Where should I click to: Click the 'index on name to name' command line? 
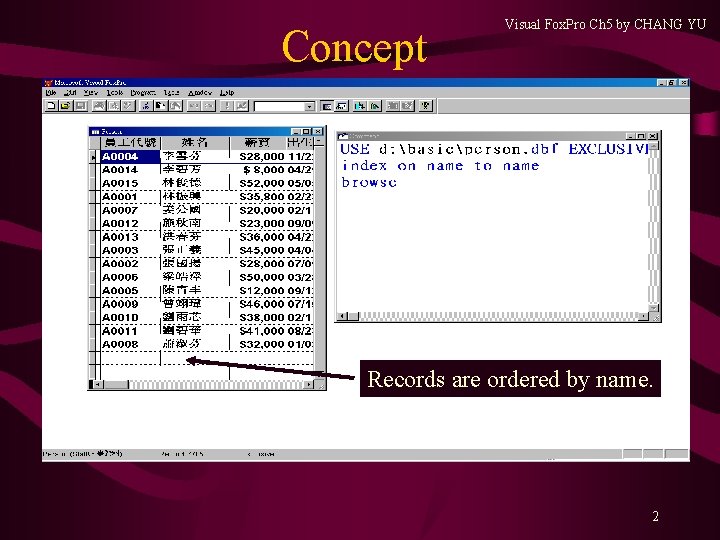pyautogui.click(x=440, y=166)
